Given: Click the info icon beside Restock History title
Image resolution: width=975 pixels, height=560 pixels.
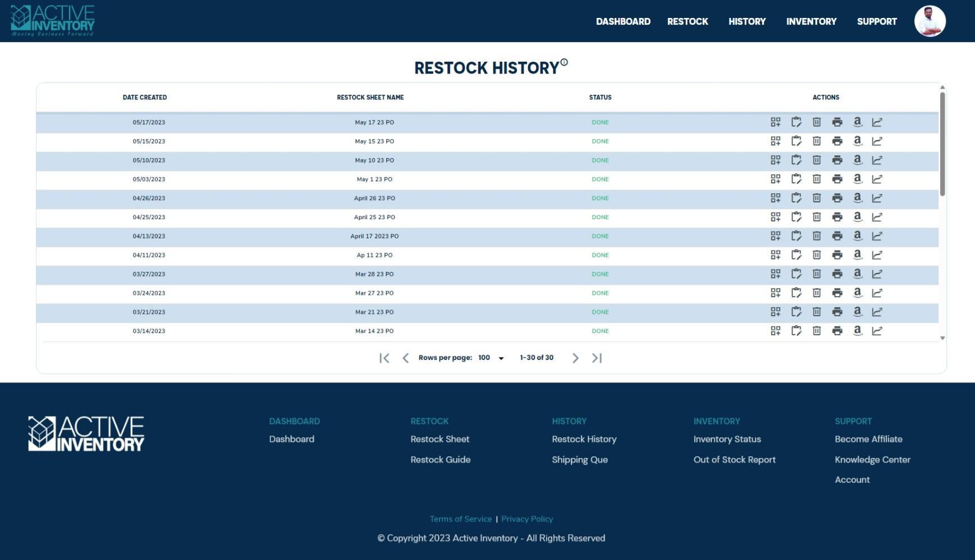Looking at the screenshot, I should tap(564, 62).
